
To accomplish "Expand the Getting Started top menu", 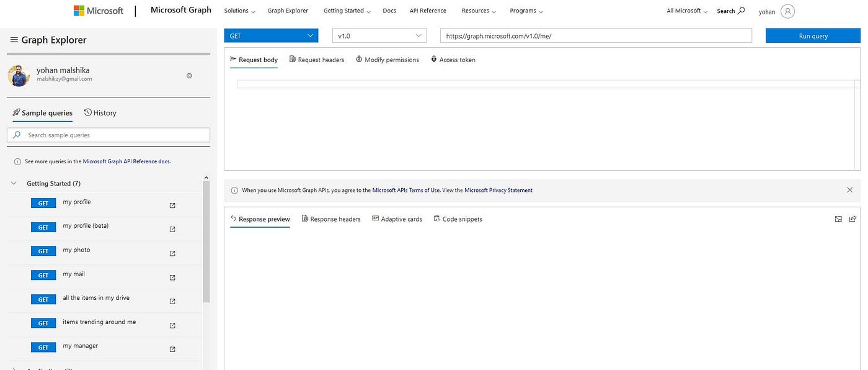I will (347, 11).
